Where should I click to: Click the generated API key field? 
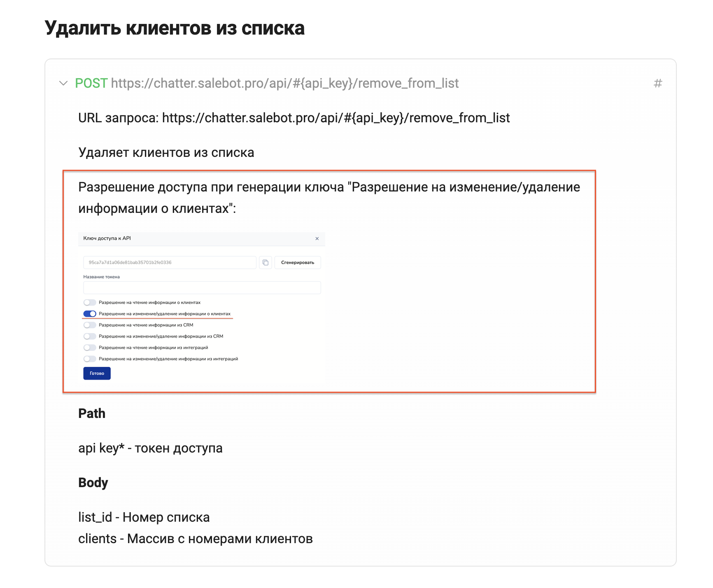pyautogui.click(x=170, y=262)
